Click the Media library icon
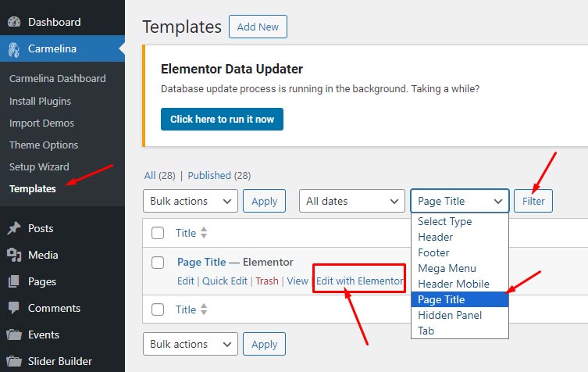 point(14,255)
